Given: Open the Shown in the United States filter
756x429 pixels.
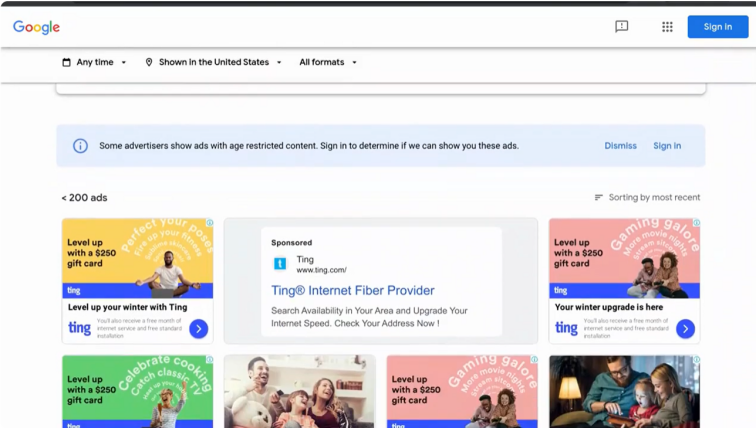Looking at the screenshot, I should coord(214,62).
